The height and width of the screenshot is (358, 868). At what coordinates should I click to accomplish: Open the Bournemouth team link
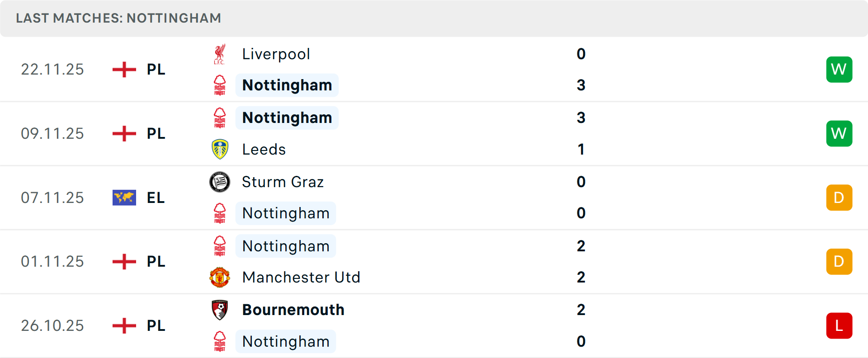point(293,310)
